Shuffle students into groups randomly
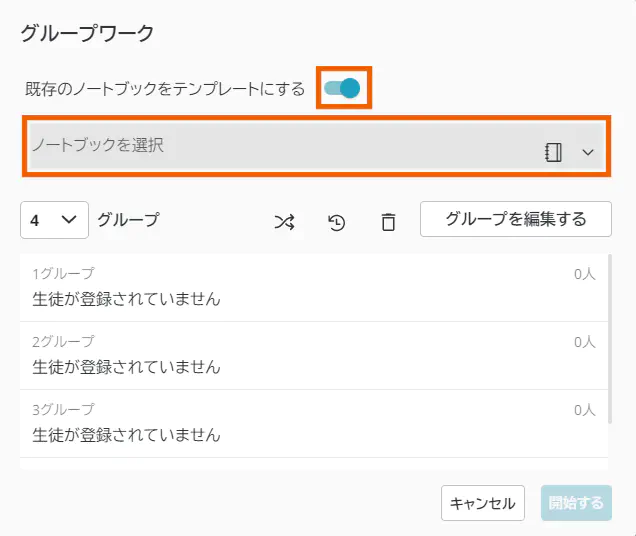636x536 pixels. tap(285, 222)
